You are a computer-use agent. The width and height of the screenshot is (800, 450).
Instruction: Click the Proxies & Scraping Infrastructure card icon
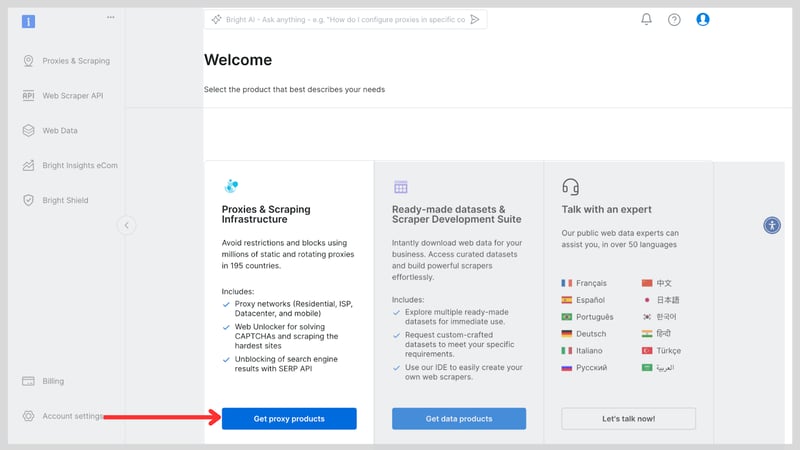tap(231, 186)
